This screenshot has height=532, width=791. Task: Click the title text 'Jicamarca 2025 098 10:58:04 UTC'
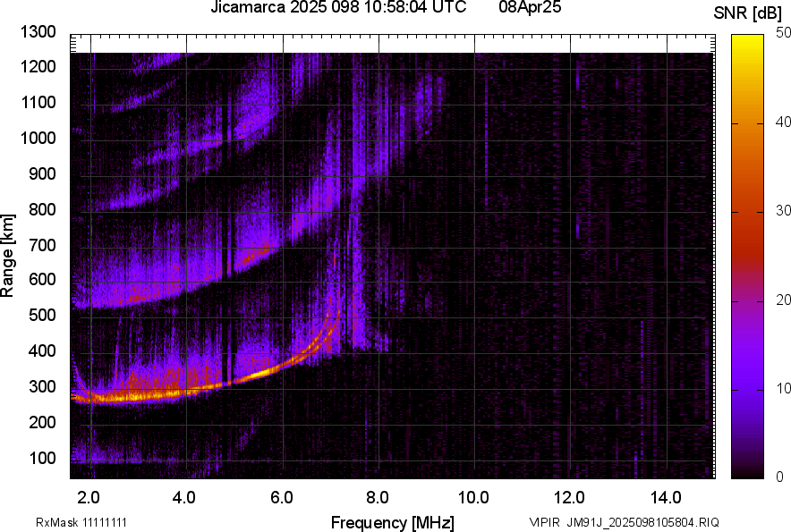pyautogui.click(x=338, y=7)
